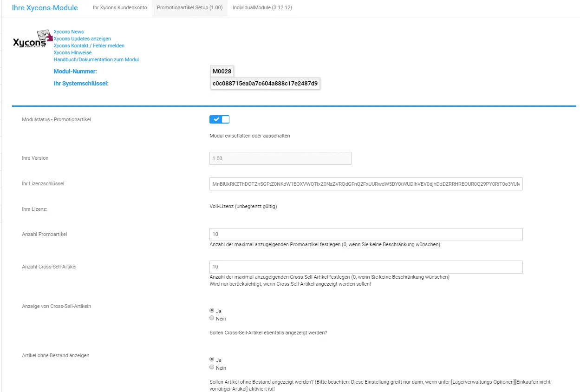Select Ja for Anzeige von Cross-Sell-Artikeln

pyautogui.click(x=212, y=310)
